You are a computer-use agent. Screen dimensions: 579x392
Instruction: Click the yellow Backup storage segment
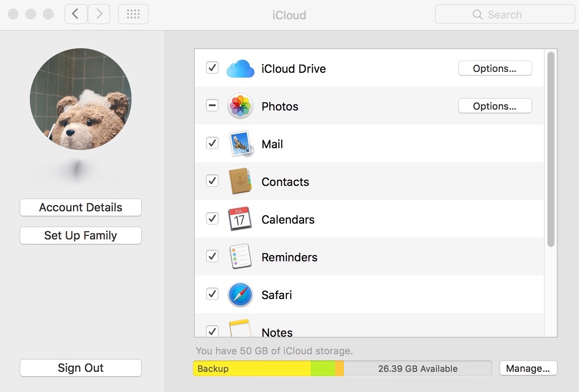click(252, 369)
